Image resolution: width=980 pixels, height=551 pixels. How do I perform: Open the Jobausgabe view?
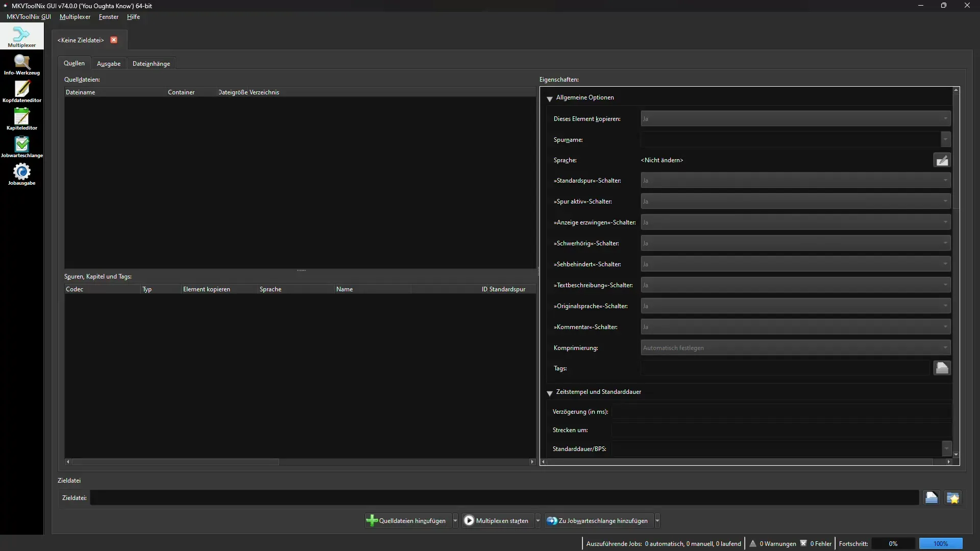click(21, 174)
